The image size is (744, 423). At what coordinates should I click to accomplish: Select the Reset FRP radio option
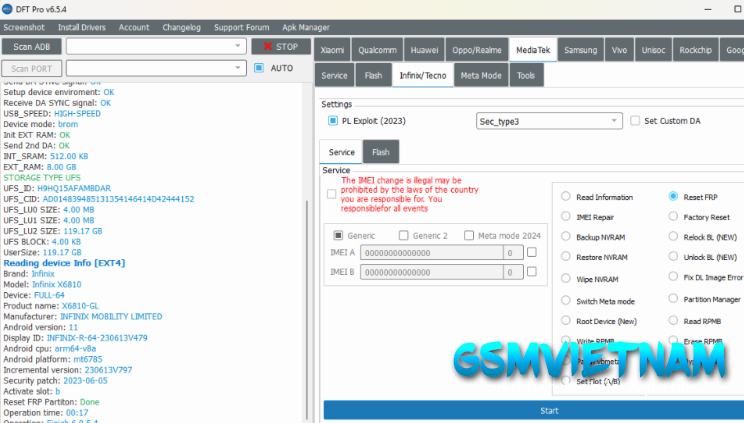pos(674,197)
